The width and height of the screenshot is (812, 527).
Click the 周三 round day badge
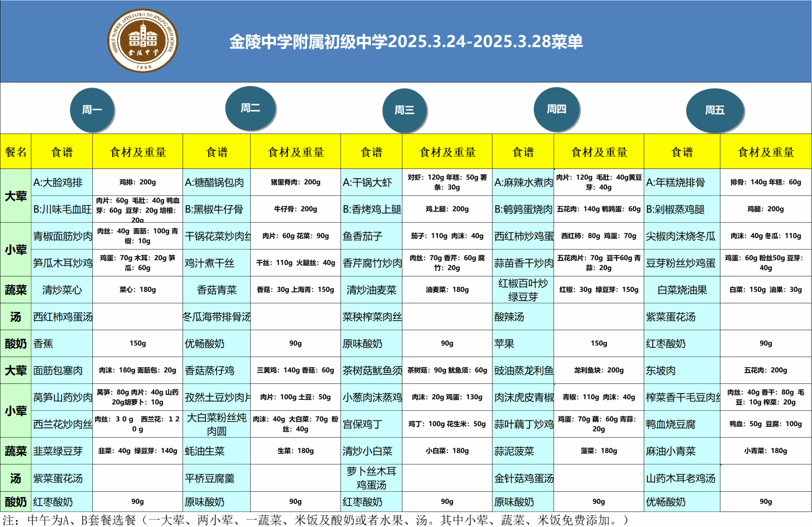coord(404,110)
